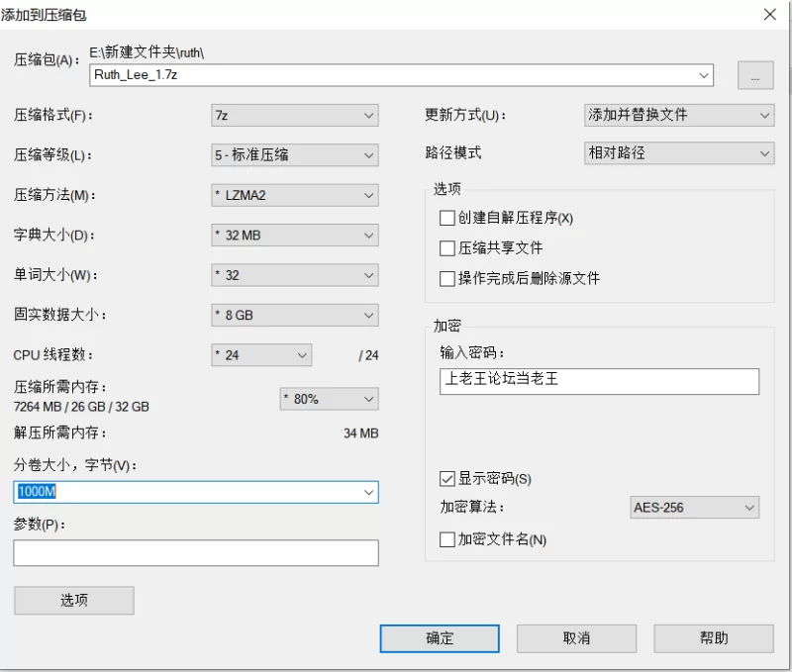
Task: Open the 压缩格式 dropdown showing 7z
Action: (294, 115)
